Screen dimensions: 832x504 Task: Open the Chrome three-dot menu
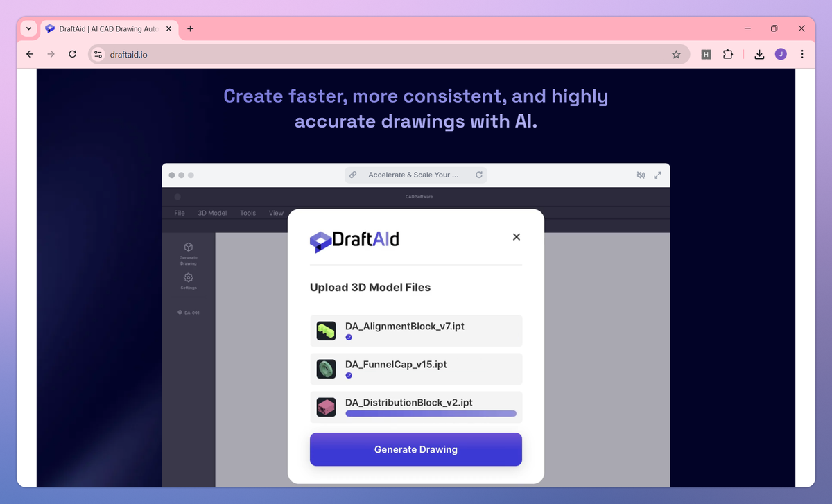(x=802, y=54)
